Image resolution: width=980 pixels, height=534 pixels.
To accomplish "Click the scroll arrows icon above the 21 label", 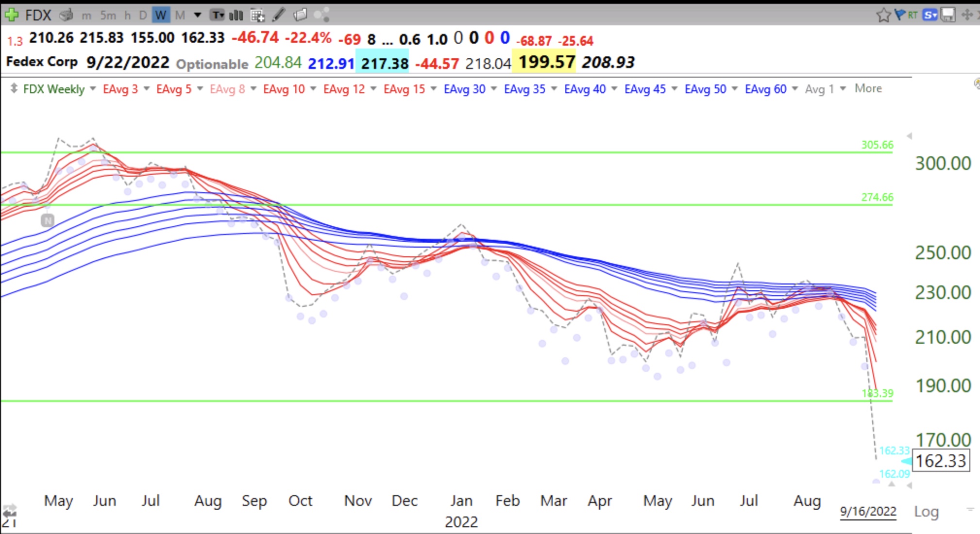I will coord(9,512).
